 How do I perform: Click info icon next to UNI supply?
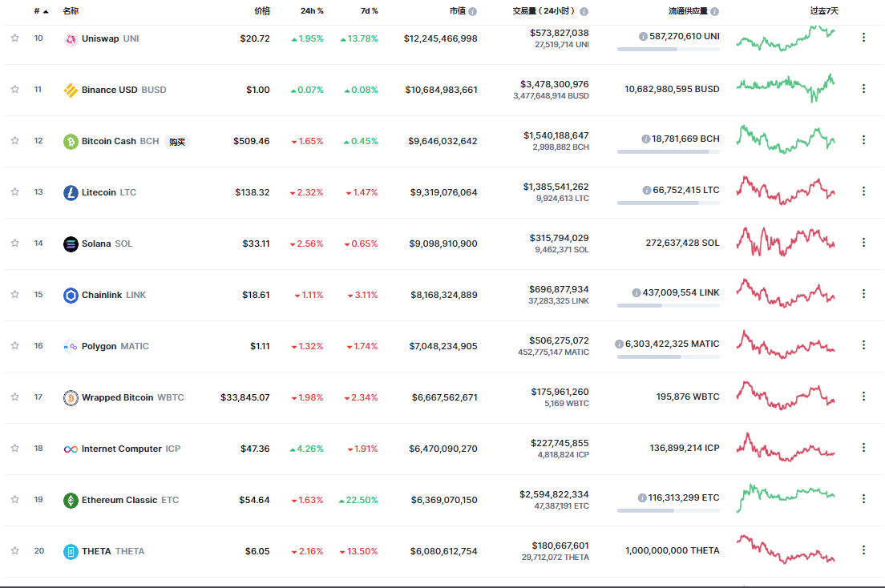point(643,36)
